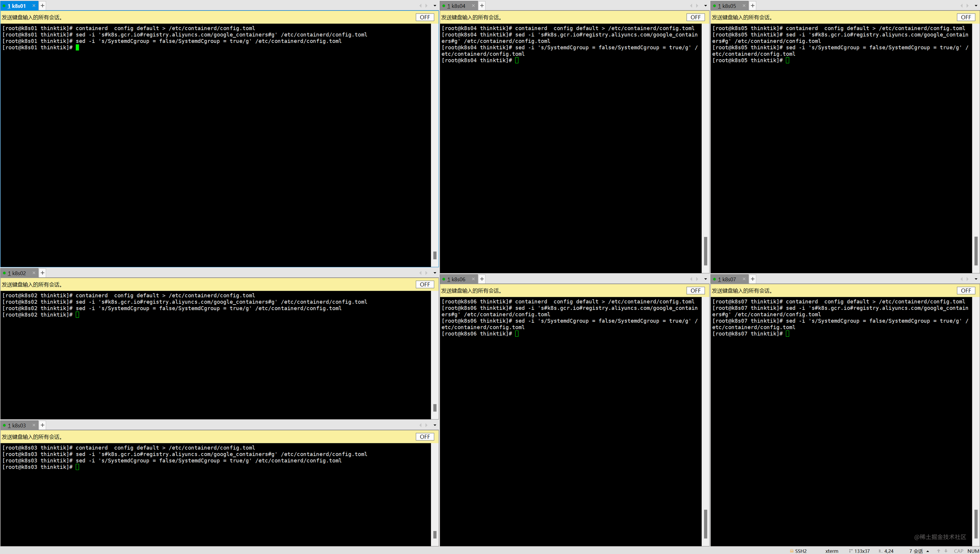Click the CAP lock indicator in the status bar
Viewport: 980px width, 554px height.
[x=959, y=551]
